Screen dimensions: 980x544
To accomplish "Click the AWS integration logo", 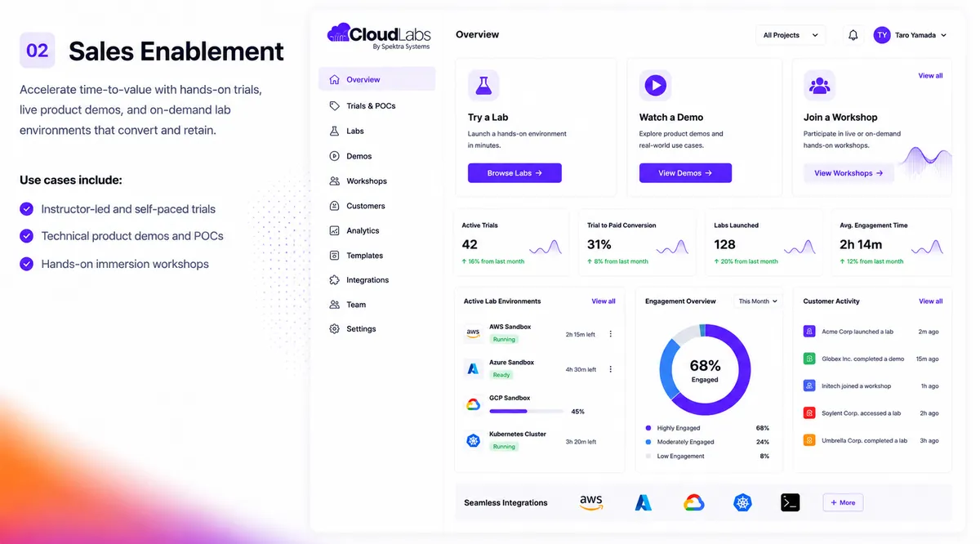I will click(590, 503).
